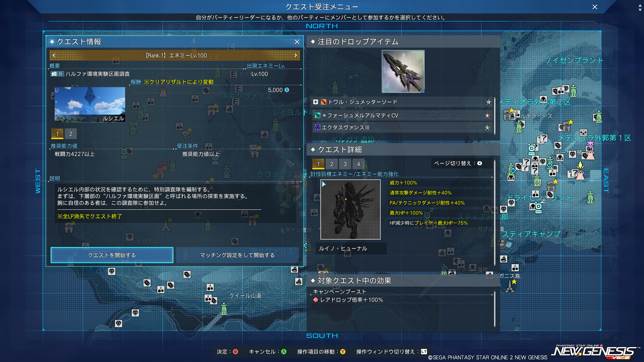Click the ページ切り替え page switch icon
644x362 pixels.
pyautogui.click(x=480, y=163)
